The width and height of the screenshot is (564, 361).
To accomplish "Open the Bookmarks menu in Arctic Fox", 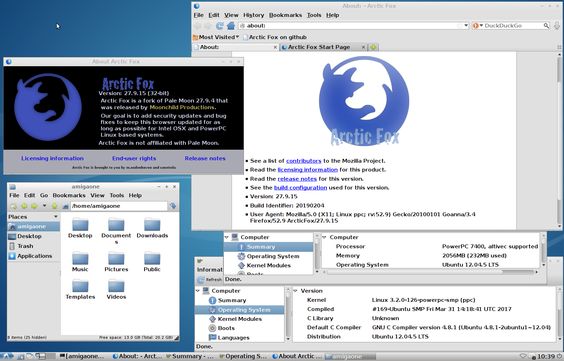I will (286, 15).
